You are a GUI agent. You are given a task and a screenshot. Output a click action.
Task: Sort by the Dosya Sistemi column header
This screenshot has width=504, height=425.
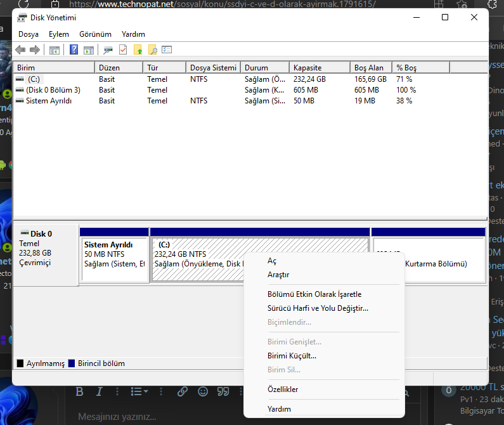[213, 68]
